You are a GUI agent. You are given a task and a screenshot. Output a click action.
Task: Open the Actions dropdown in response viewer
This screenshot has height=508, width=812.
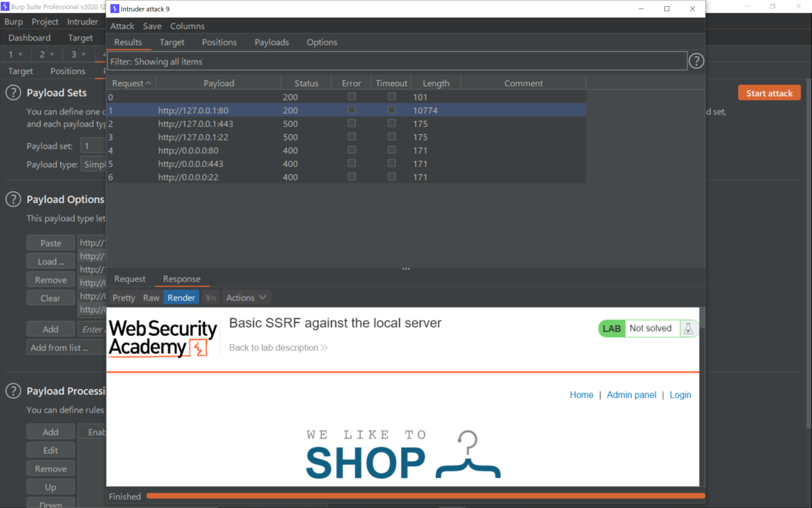pos(246,297)
